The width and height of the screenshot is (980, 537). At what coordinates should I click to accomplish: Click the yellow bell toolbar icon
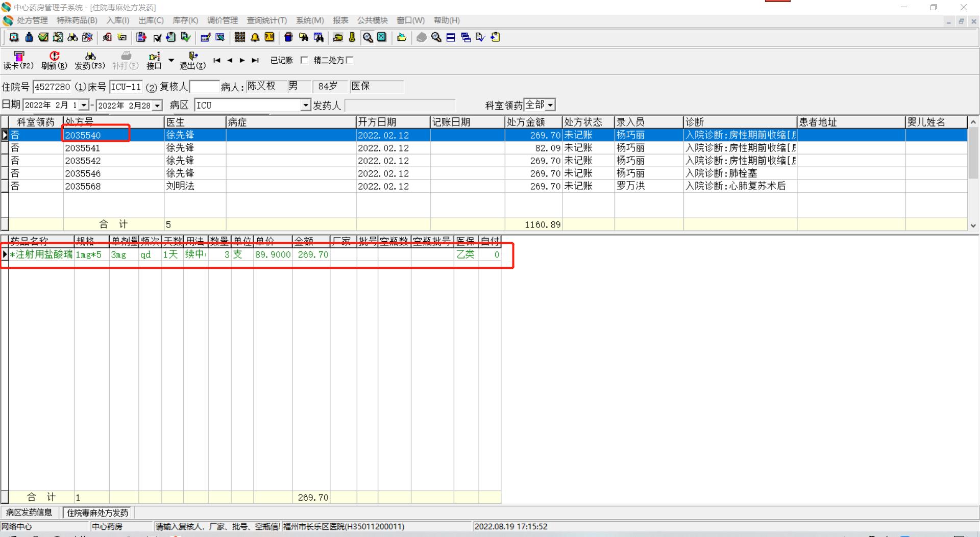[255, 37]
